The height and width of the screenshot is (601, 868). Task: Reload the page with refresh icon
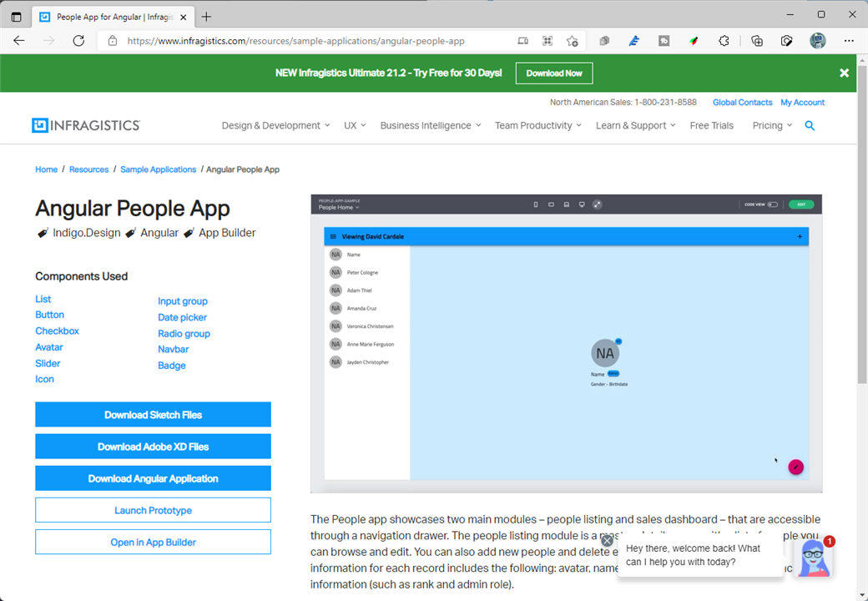click(x=78, y=40)
